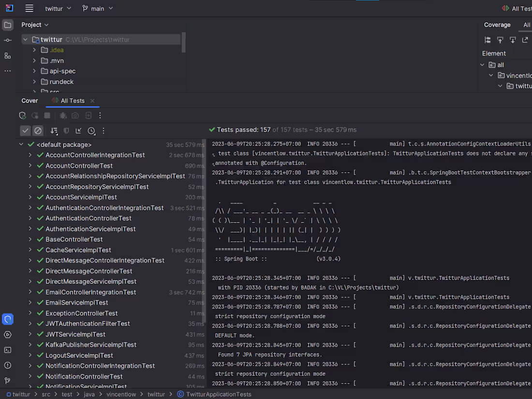
Task: Open the Structure tool window icon
Action: pyautogui.click(x=7, y=56)
